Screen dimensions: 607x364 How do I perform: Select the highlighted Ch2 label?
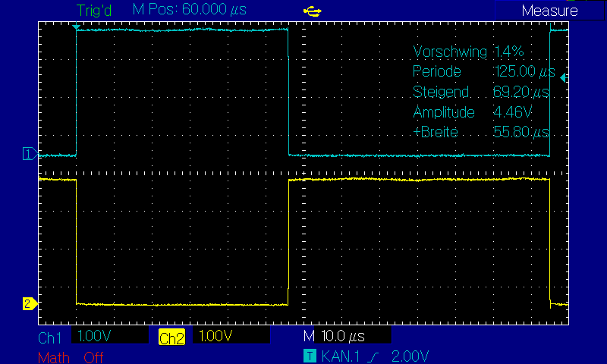[x=171, y=337]
